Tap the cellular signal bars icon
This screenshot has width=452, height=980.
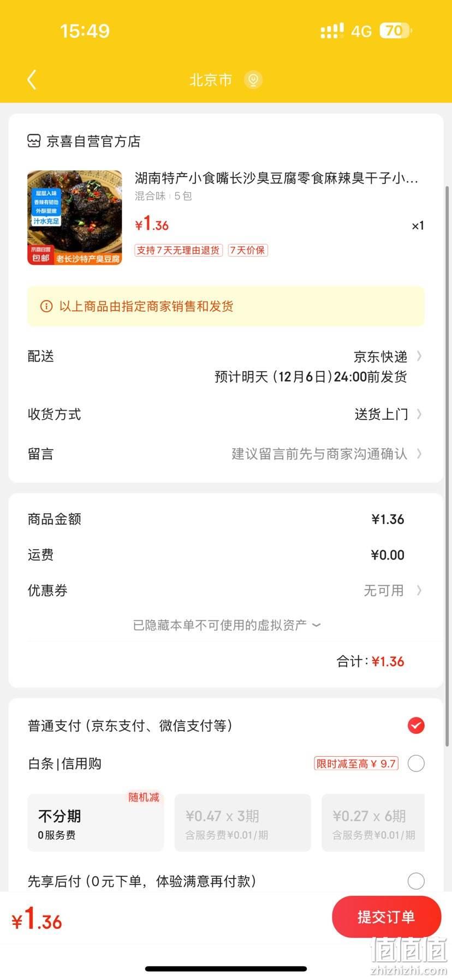click(x=332, y=31)
